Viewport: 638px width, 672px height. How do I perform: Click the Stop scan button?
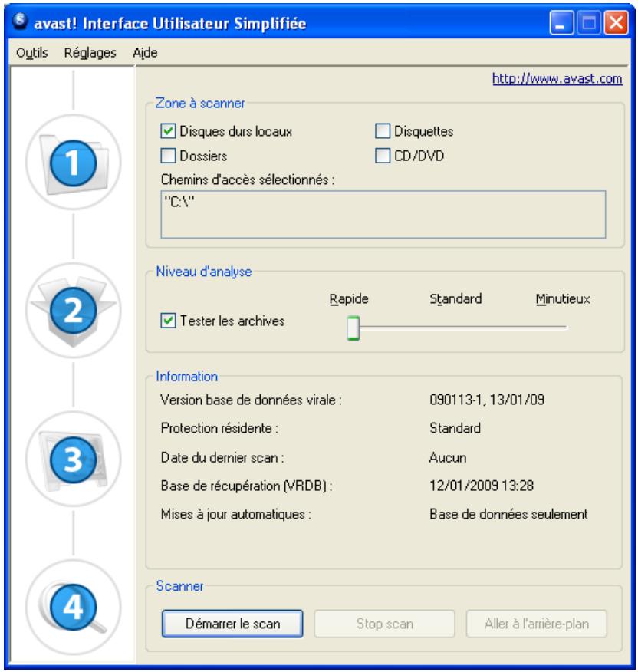coord(384,624)
